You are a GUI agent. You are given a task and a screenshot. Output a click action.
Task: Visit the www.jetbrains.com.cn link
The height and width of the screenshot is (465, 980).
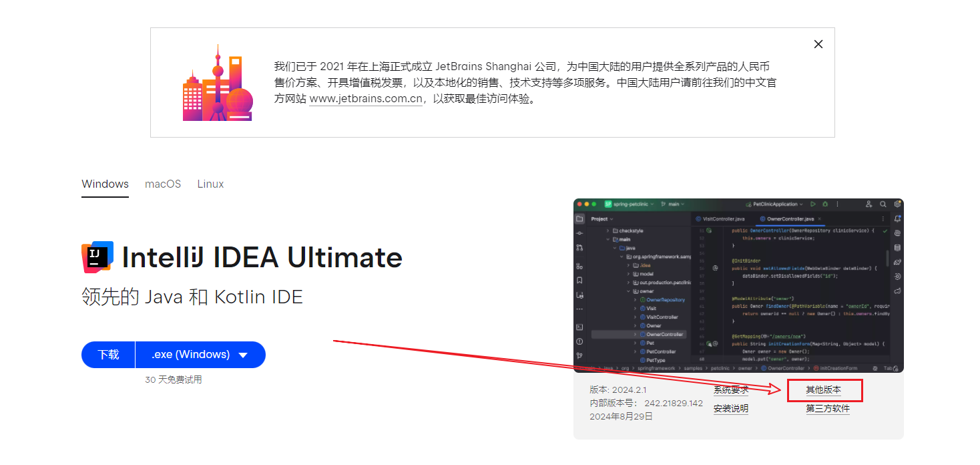365,99
